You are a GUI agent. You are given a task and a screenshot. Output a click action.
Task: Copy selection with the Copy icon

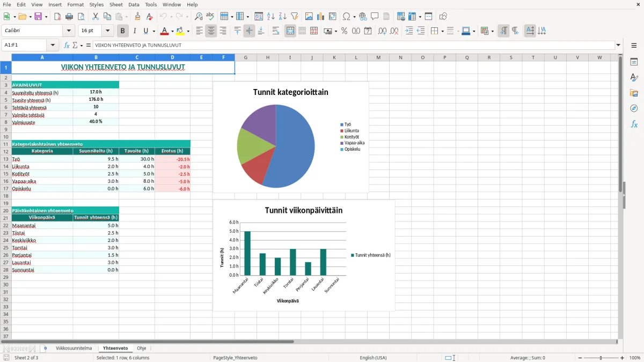click(107, 17)
